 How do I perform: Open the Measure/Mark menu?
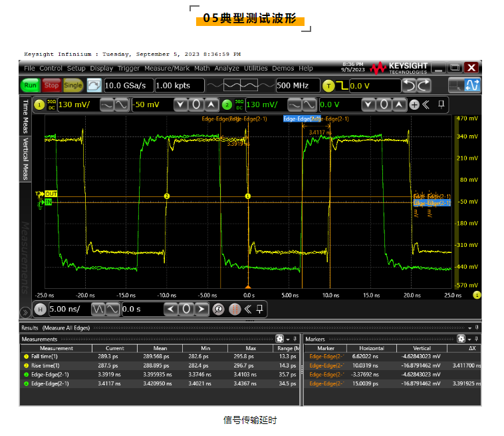coord(168,68)
